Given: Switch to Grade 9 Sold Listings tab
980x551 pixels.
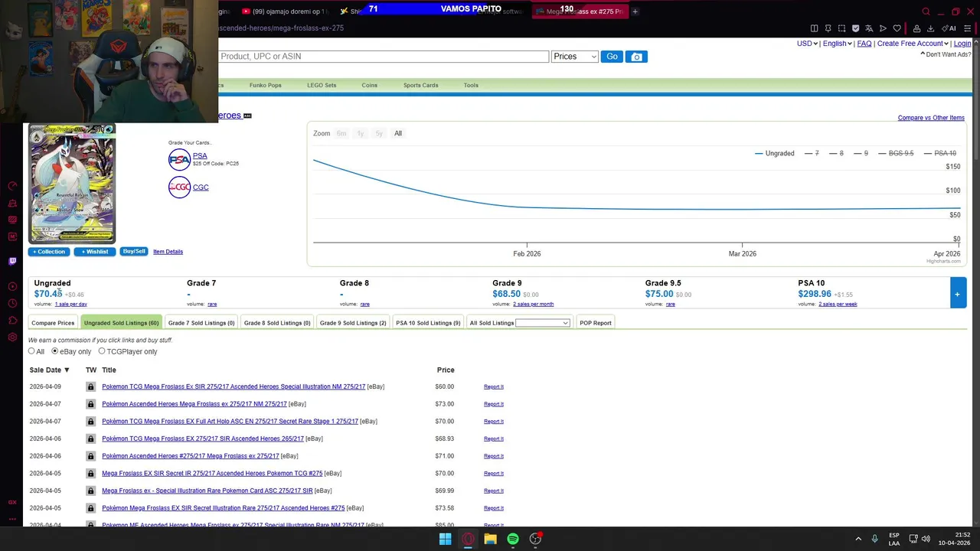Looking at the screenshot, I should [353, 323].
